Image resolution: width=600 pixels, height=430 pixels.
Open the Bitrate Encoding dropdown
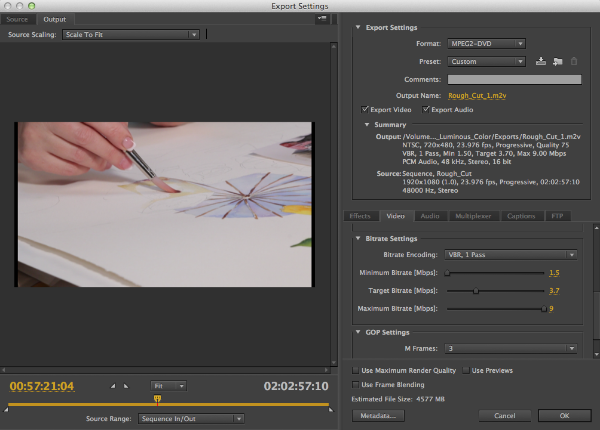click(510, 255)
